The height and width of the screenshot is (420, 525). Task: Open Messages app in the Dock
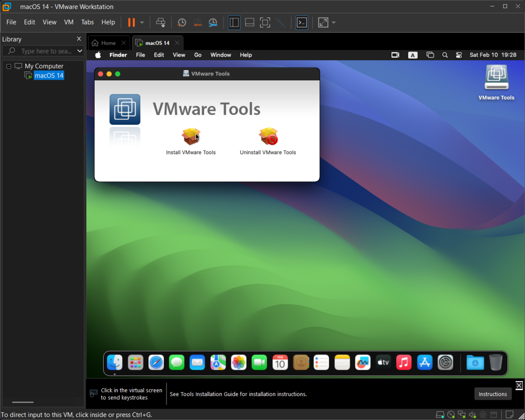(x=177, y=363)
